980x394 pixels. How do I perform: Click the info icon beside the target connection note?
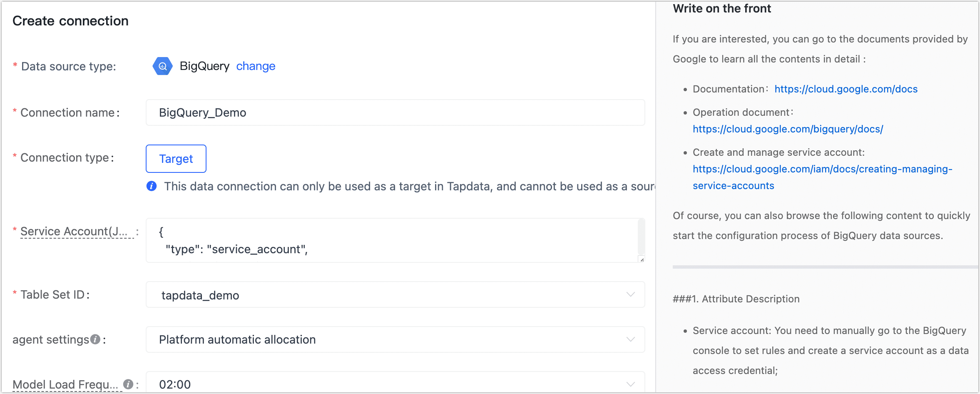click(x=152, y=186)
